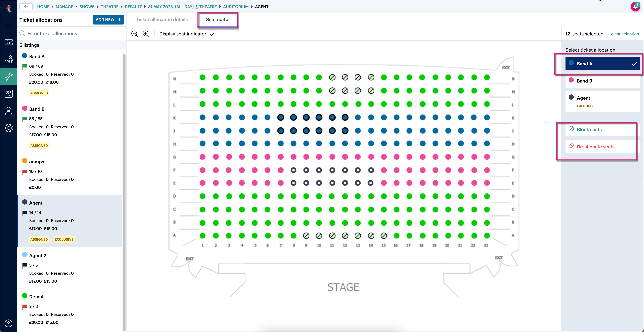Select green seat 23 in row D
644x332 pixels.
coord(487,196)
